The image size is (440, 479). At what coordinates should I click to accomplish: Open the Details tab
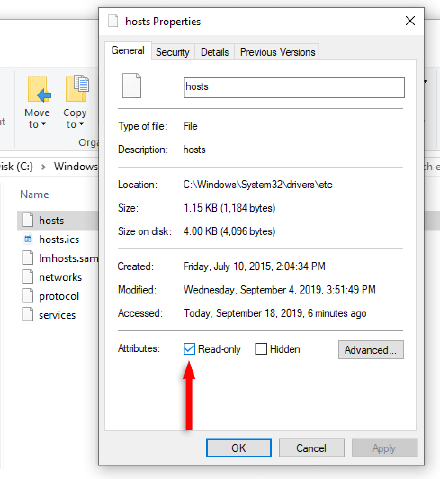coord(215,52)
